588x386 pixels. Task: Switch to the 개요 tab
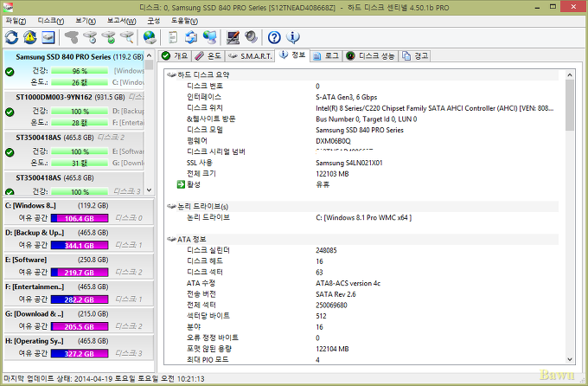tap(175, 56)
